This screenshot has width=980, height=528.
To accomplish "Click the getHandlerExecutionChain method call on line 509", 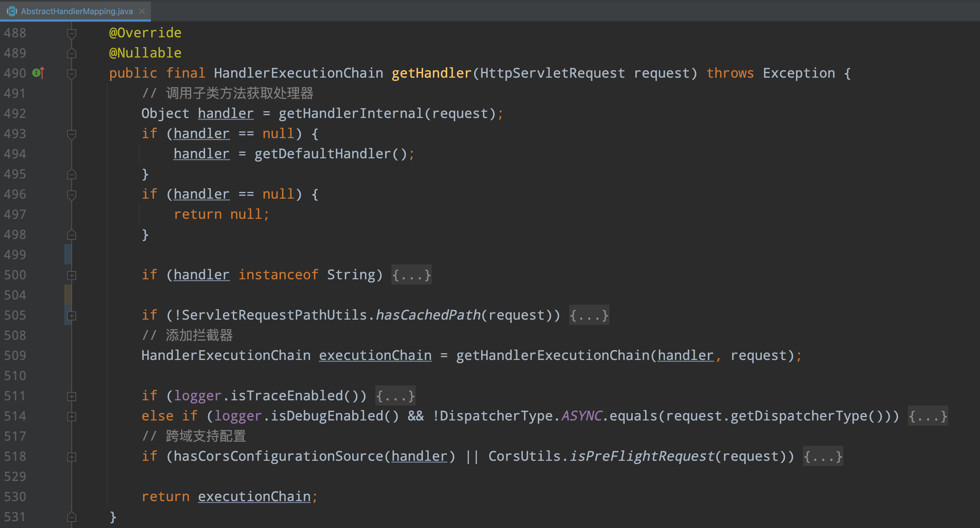I will [552, 355].
